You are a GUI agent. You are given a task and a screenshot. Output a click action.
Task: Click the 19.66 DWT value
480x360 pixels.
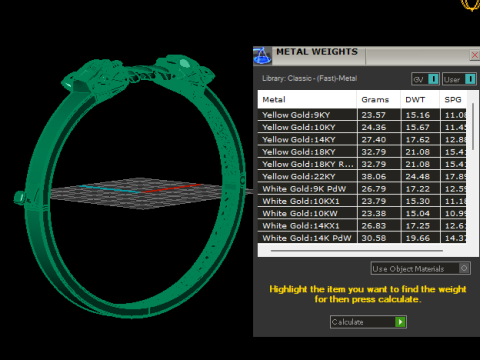(x=418, y=238)
